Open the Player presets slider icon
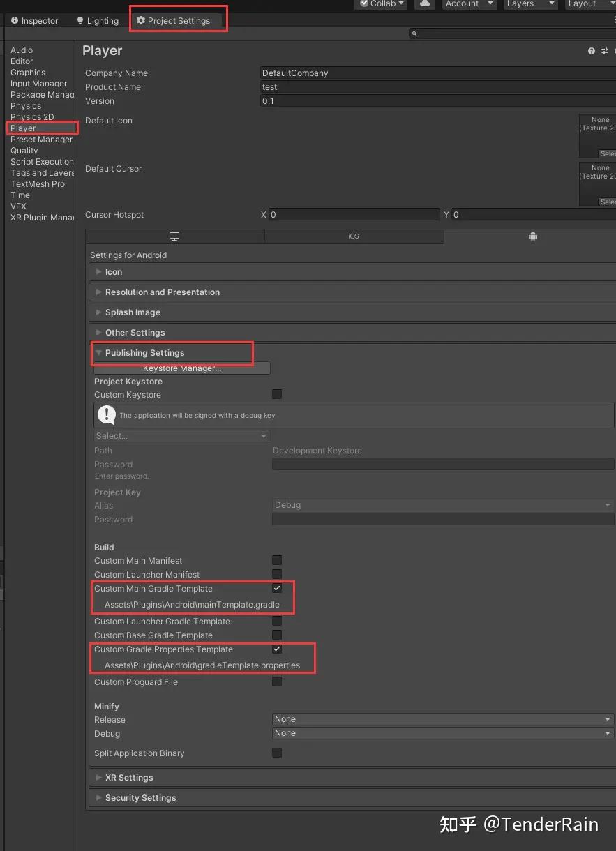Image resolution: width=616 pixels, height=851 pixels. 604,52
